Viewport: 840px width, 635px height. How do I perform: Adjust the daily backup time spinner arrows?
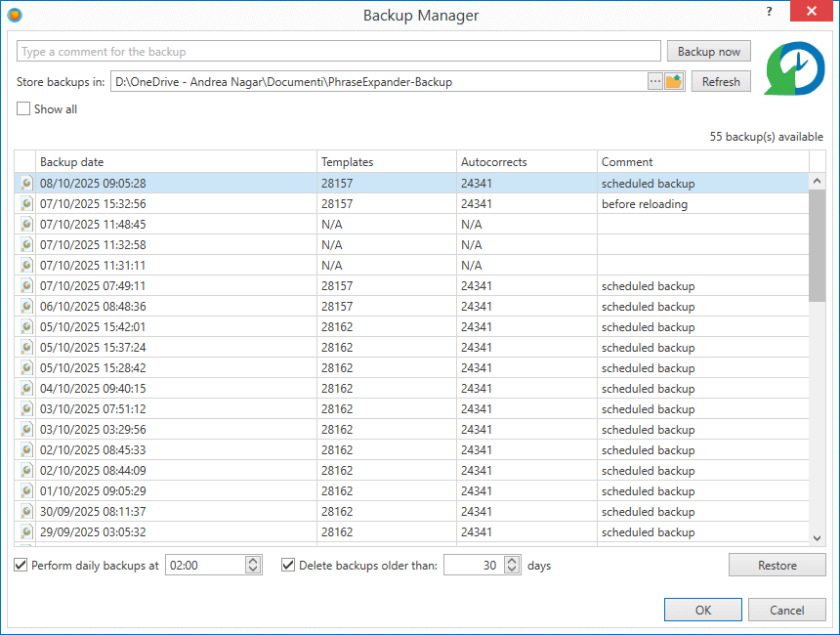point(253,565)
